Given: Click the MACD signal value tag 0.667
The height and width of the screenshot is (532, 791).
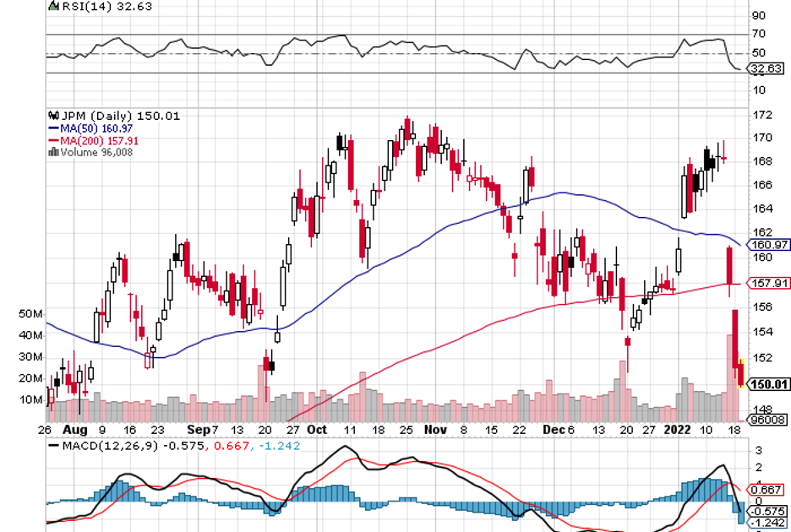Looking at the screenshot, I should point(763,488).
